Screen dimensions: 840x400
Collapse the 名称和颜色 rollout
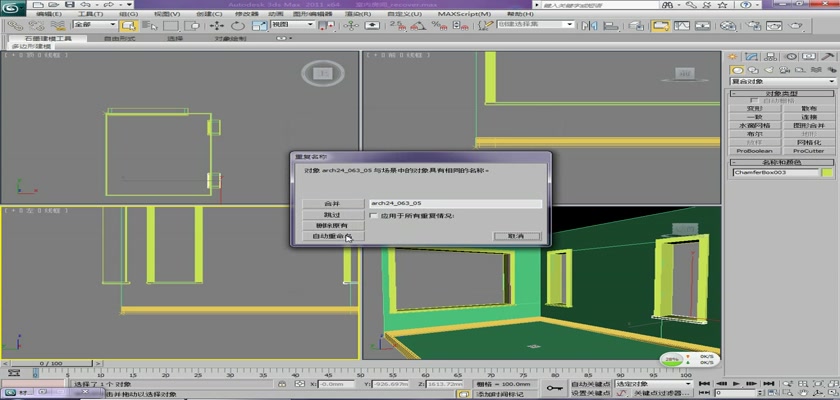pos(782,162)
